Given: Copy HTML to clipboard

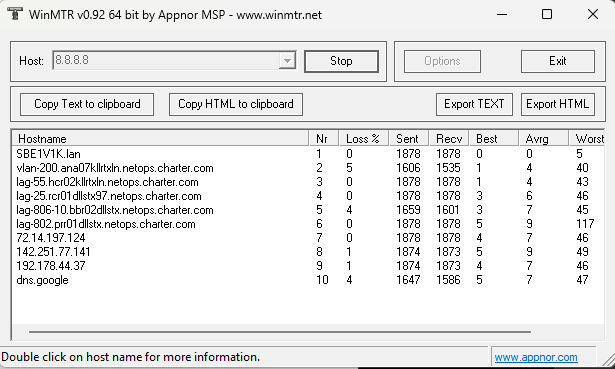Looking at the screenshot, I should pyautogui.click(x=236, y=104).
